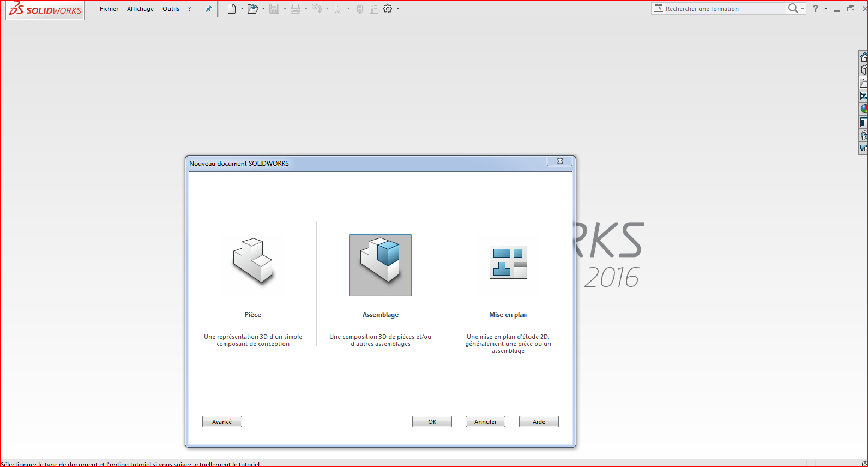The width and height of the screenshot is (868, 467).
Task: Select the Pièce document type icon
Action: [253, 261]
